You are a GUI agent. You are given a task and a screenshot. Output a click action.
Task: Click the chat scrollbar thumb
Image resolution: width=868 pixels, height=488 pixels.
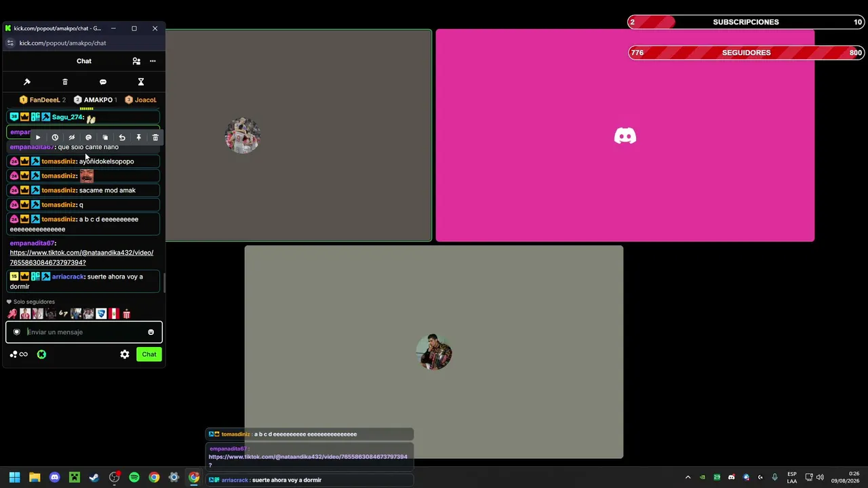[163, 282]
